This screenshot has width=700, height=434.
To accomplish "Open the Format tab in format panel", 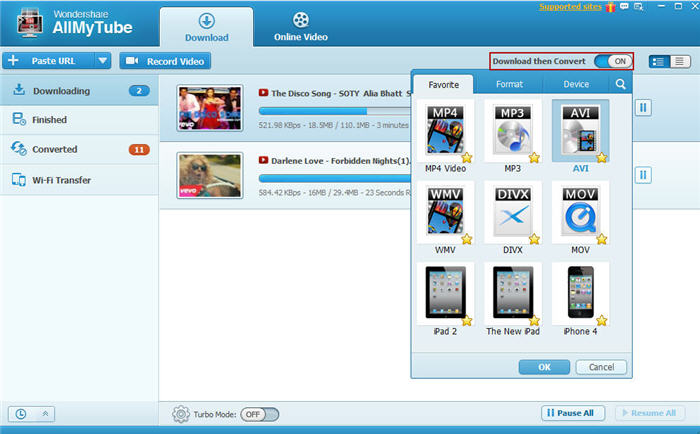I will (x=509, y=84).
